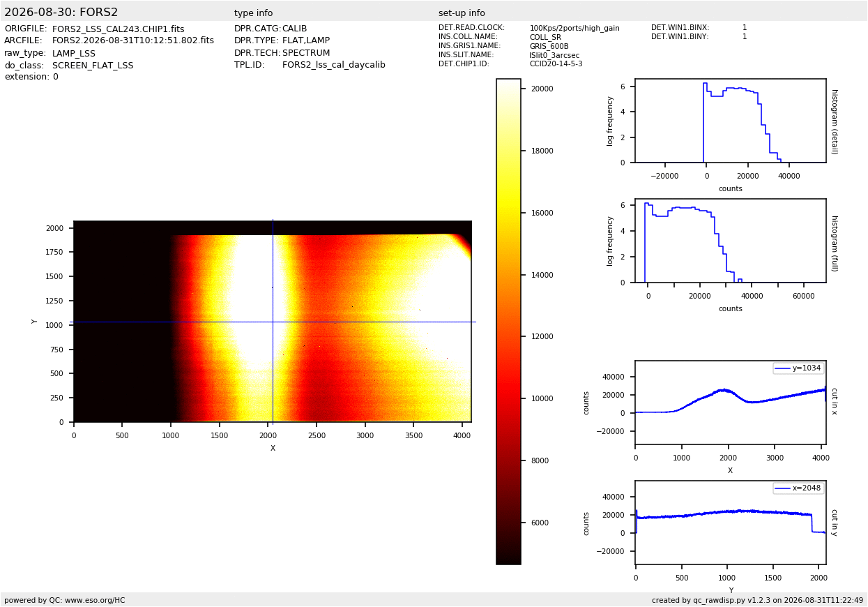This screenshot has height=607, width=868.
Task: Click the y=1034 legend box
Action: 798,368
